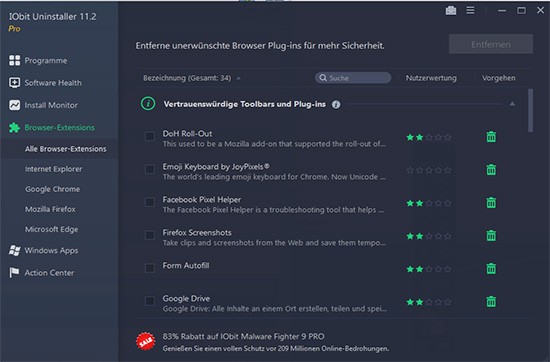
Task: Click the Software Health icon
Action: 14,83
